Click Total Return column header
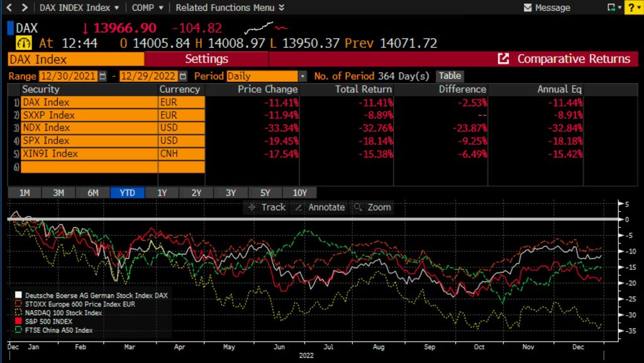Screen dimensions: 644x363 pos(364,89)
